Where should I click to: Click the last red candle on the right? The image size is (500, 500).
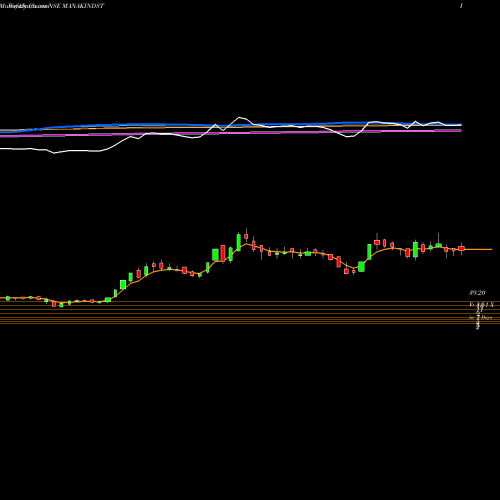461,248
